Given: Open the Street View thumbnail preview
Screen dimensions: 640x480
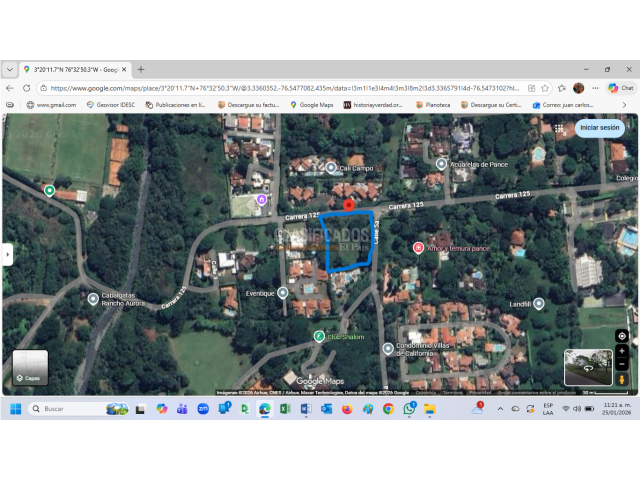Looking at the screenshot, I should [x=587, y=367].
